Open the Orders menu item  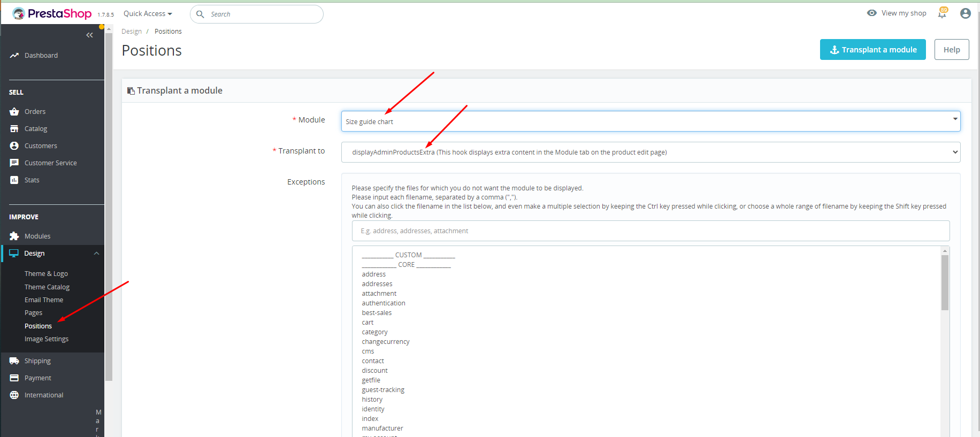pos(35,112)
